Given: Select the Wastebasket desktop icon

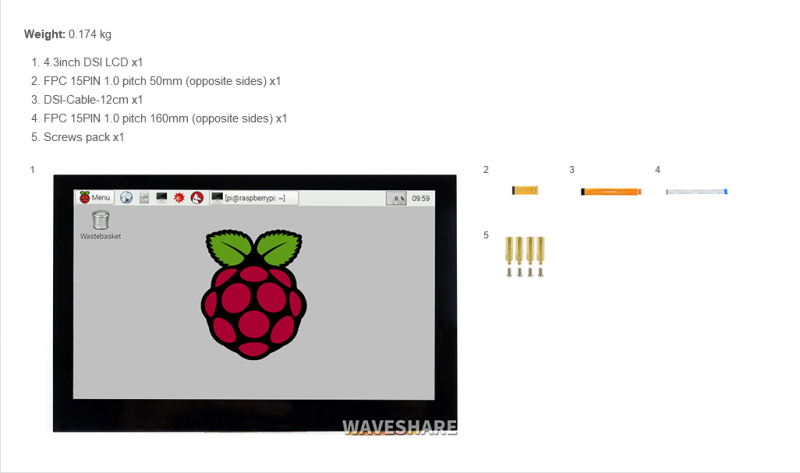Looking at the screenshot, I should tap(101, 225).
